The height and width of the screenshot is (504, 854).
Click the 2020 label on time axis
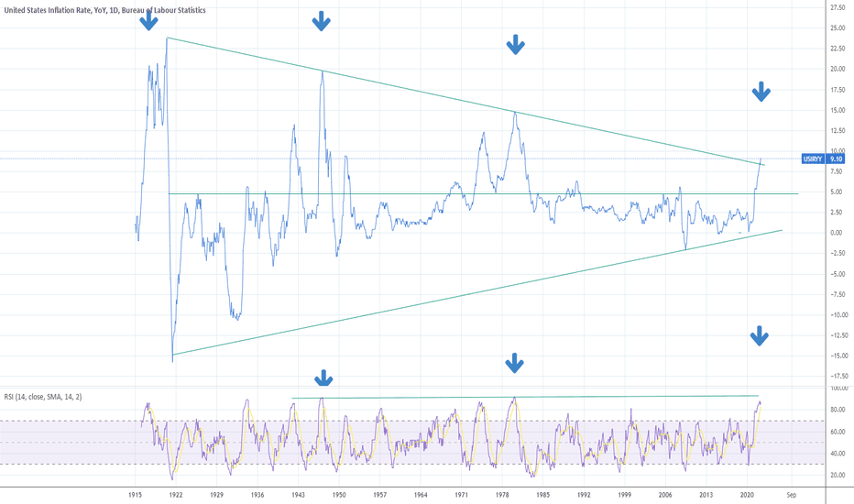747,495
